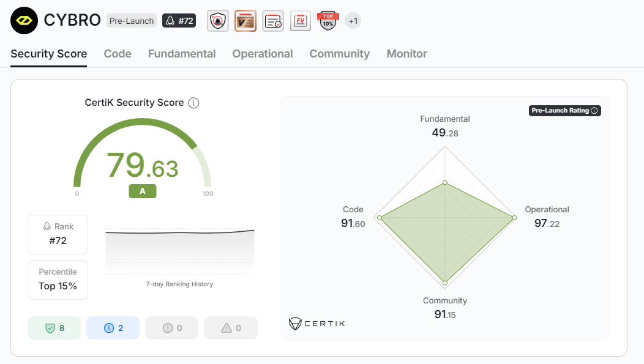This screenshot has width=644, height=364.
Task: Select the warning triangle 0 chip
Action: click(231, 328)
